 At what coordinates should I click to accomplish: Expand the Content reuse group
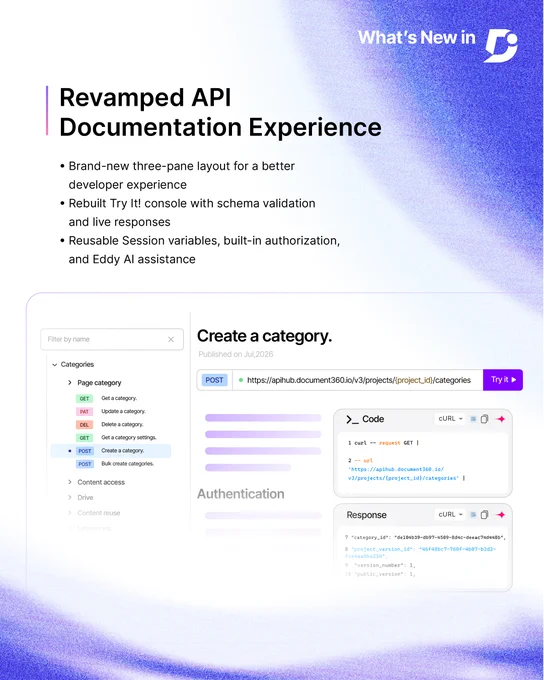tap(69, 513)
